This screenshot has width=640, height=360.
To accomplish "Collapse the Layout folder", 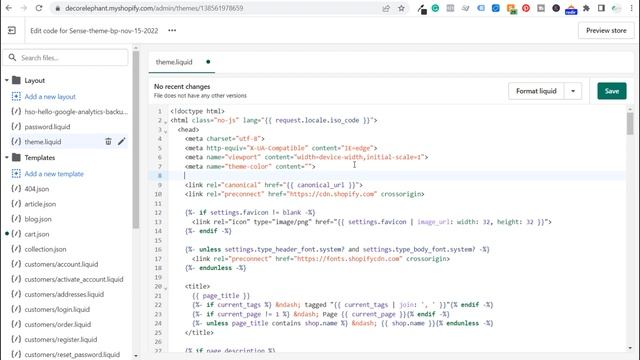I will click(x=7, y=80).
